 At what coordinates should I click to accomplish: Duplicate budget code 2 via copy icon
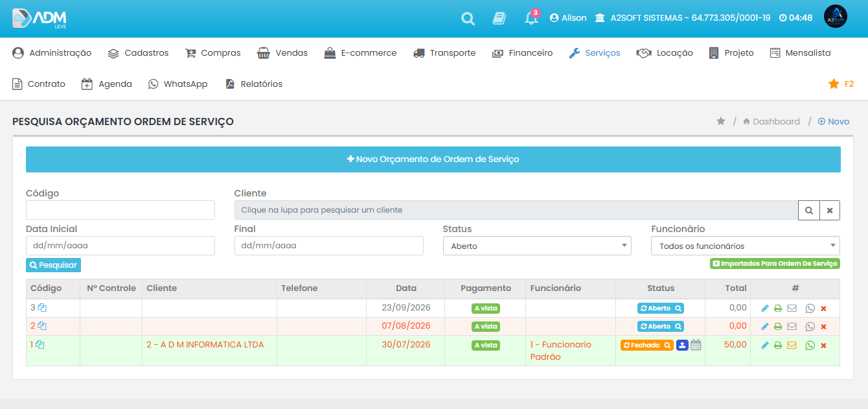42,326
